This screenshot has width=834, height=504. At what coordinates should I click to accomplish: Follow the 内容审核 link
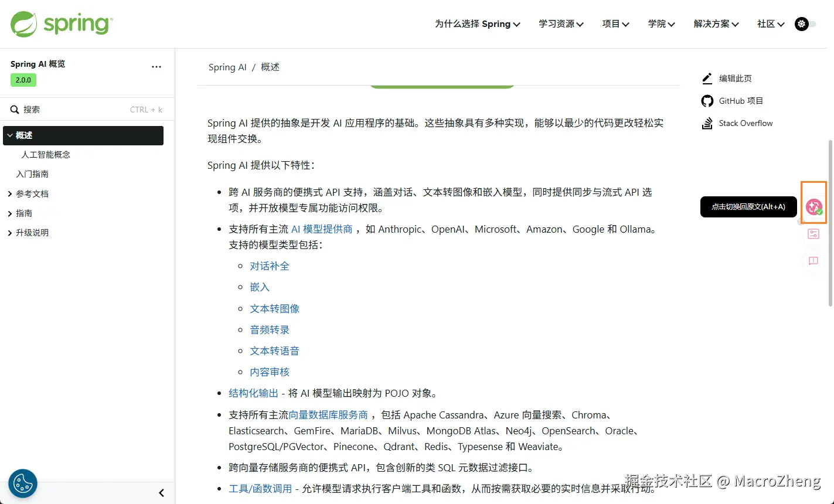(270, 372)
